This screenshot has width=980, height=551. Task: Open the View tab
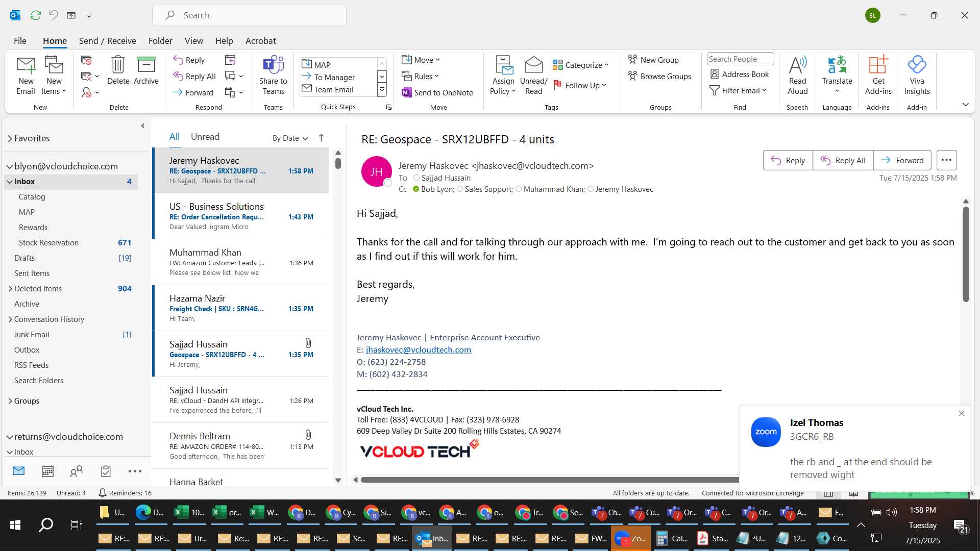193,41
